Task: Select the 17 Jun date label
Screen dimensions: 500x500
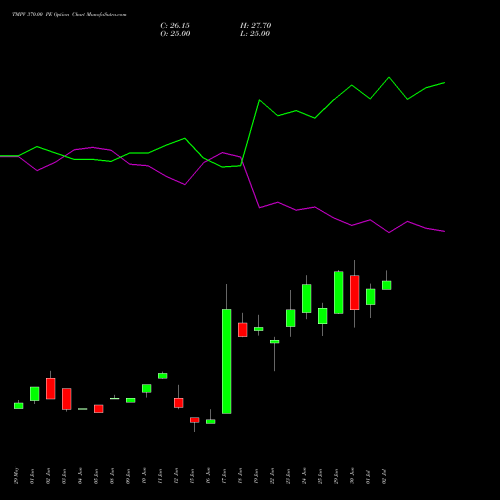Action: click(x=224, y=476)
